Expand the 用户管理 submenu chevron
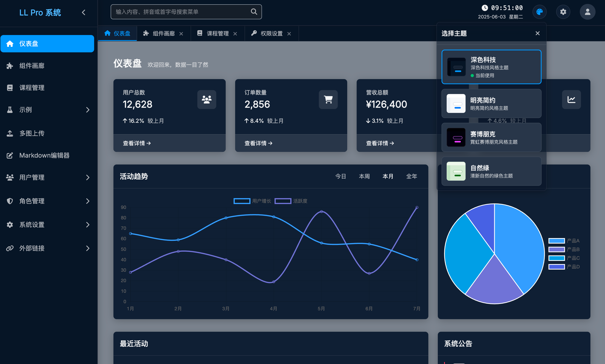The image size is (605, 364). (x=88, y=178)
